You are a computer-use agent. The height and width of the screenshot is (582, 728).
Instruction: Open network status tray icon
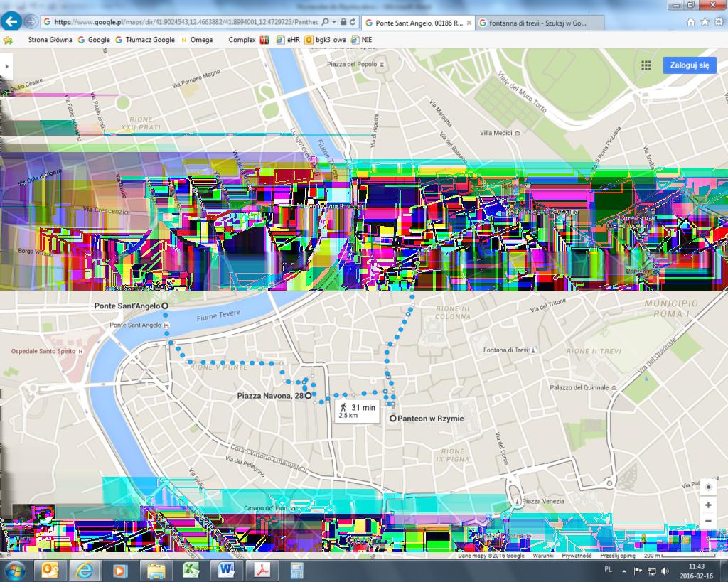(x=652, y=571)
